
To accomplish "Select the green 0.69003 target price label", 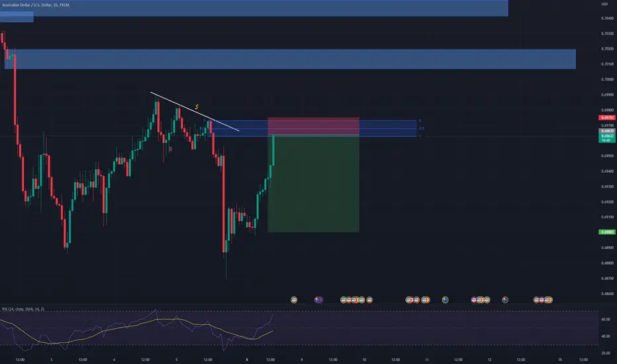I will pos(607,232).
